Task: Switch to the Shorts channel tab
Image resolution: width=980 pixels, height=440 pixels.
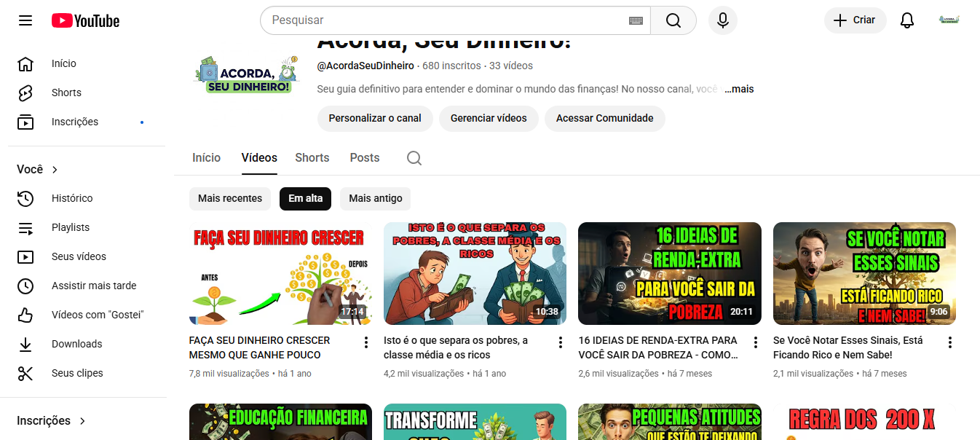Action: point(312,158)
